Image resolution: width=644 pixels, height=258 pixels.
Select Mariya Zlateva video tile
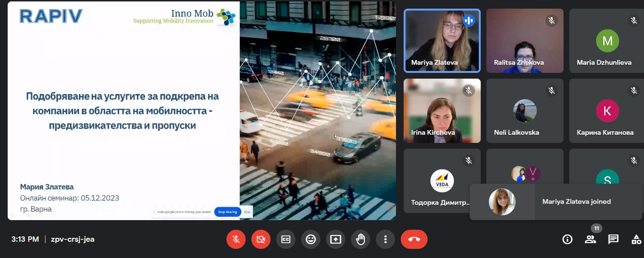pos(442,40)
